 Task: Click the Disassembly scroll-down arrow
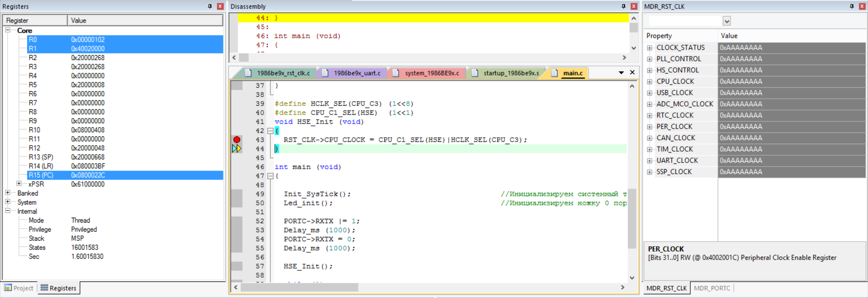pos(634,48)
